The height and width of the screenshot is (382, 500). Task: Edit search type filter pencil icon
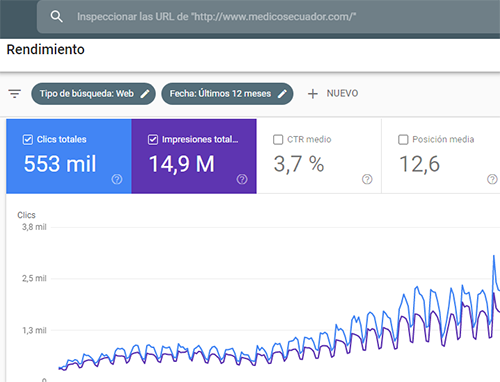(145, 94)
